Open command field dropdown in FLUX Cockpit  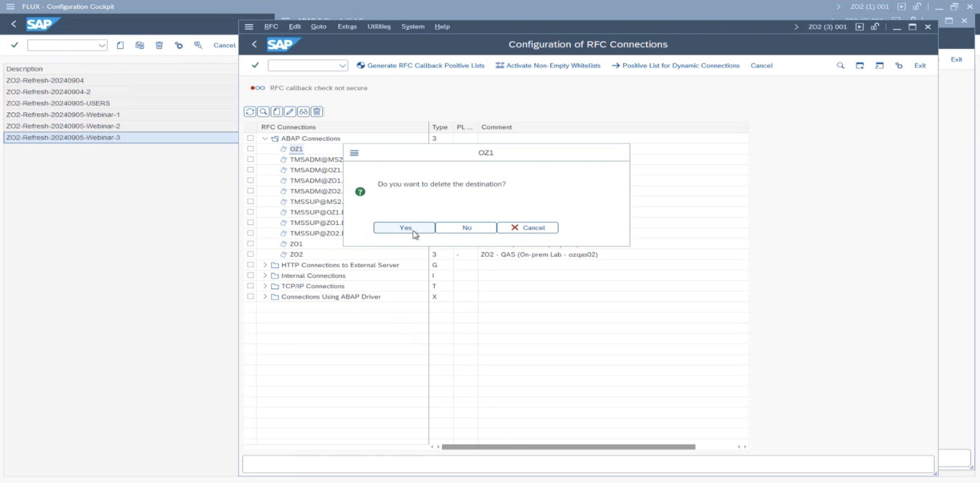pyautogui.click(x=102, y=46)
